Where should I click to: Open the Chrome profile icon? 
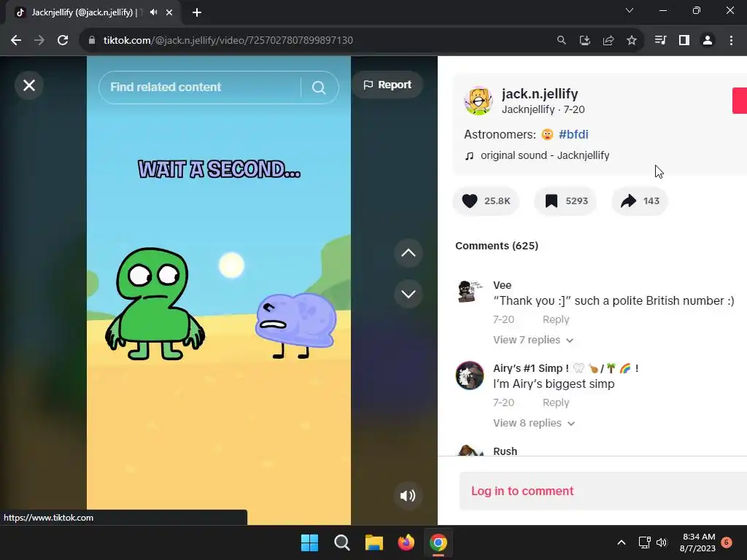708,41
